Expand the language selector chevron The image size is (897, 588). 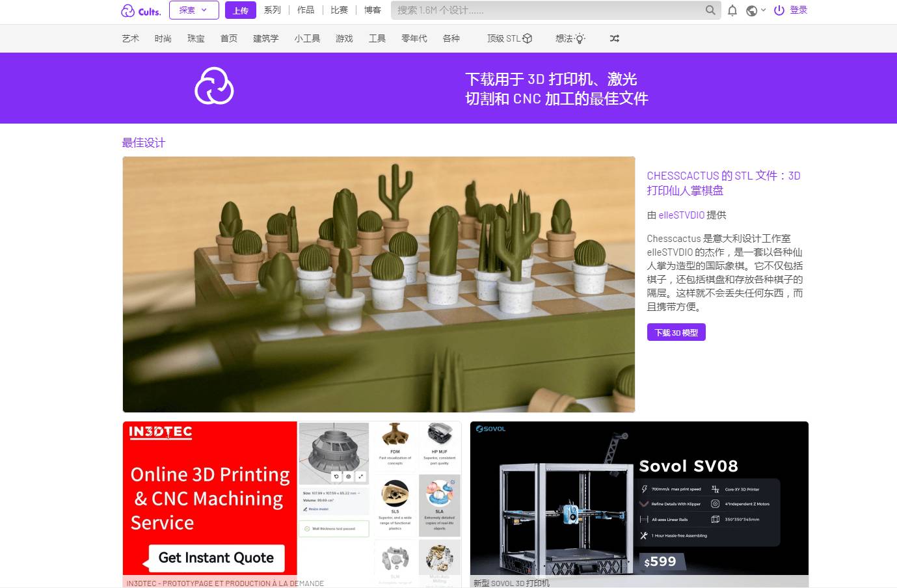click(x=762, y=10)
